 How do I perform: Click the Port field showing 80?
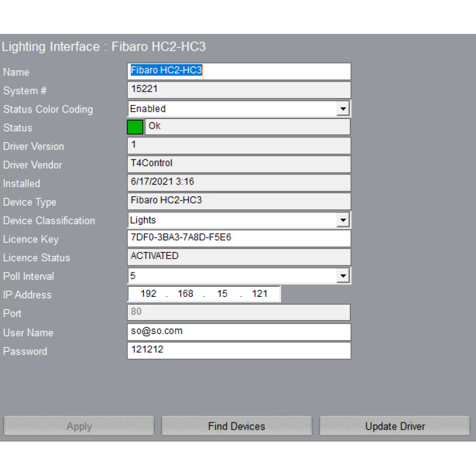pos(239,312)
